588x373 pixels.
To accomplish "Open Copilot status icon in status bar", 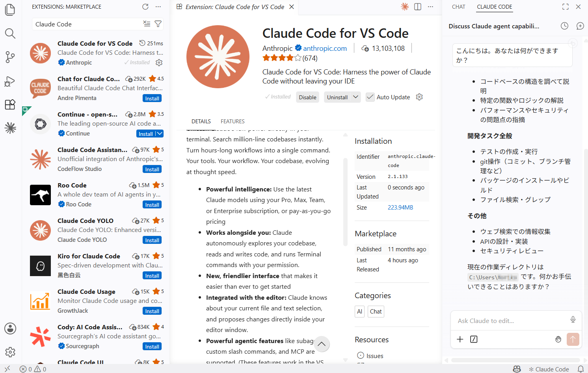I will tap(517, 369).
